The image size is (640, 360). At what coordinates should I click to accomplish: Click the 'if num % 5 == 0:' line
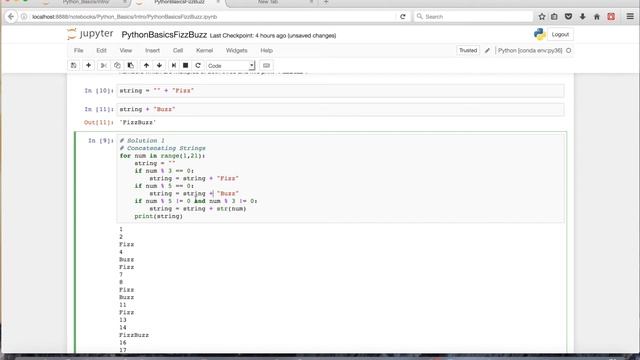click(x=164, y=186)
